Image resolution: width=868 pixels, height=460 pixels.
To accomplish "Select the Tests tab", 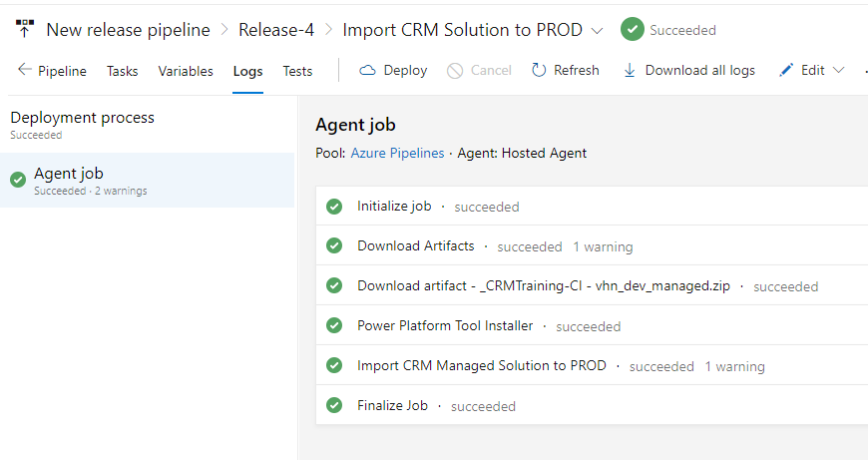I will pyautogui.click(x=297, y=71).
